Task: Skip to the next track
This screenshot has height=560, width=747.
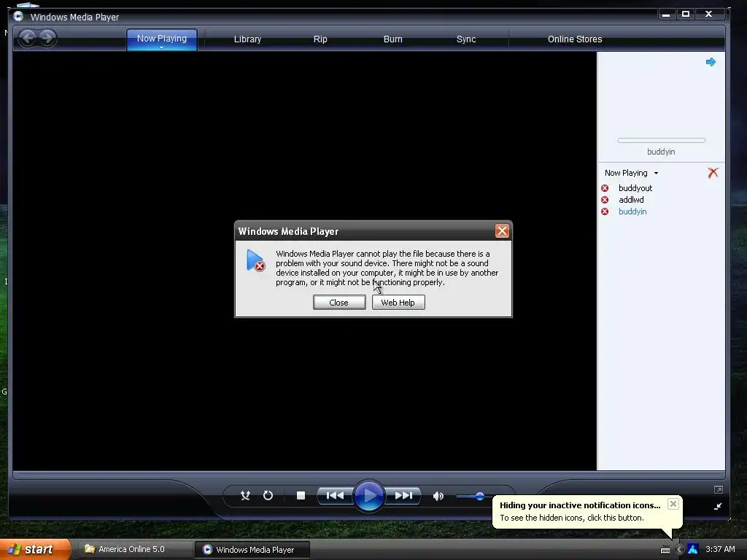Action: [403, 496]
